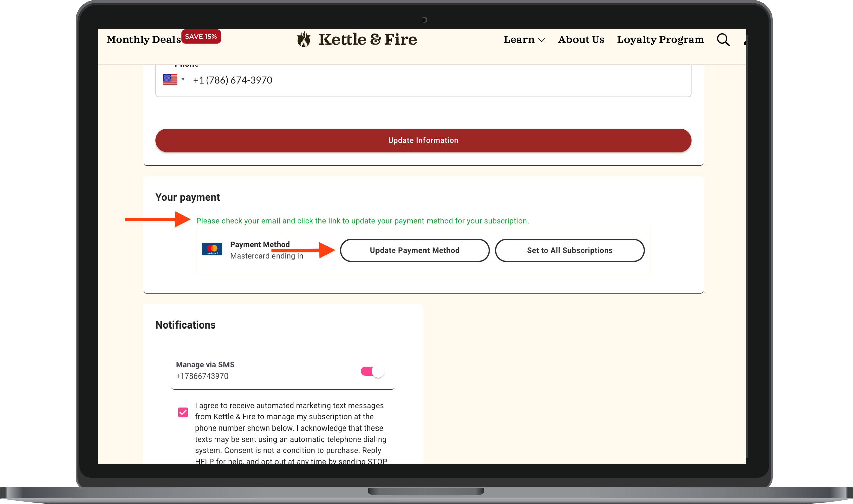Screen dimensions: 853x504
Task: Click the phone number input field
Action: (423, 80)
